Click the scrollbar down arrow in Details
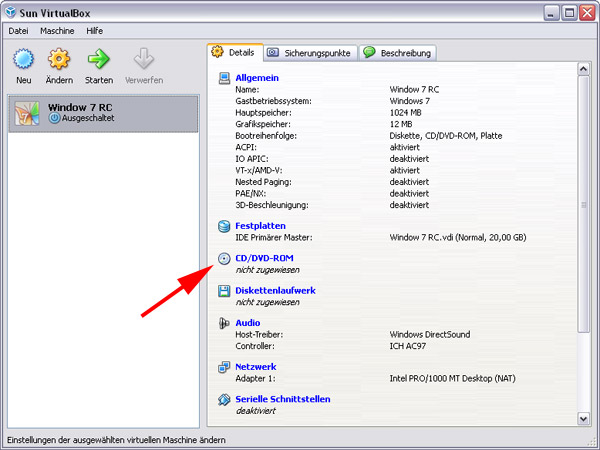This screenshot has height=450, width=600. [583, 418]
